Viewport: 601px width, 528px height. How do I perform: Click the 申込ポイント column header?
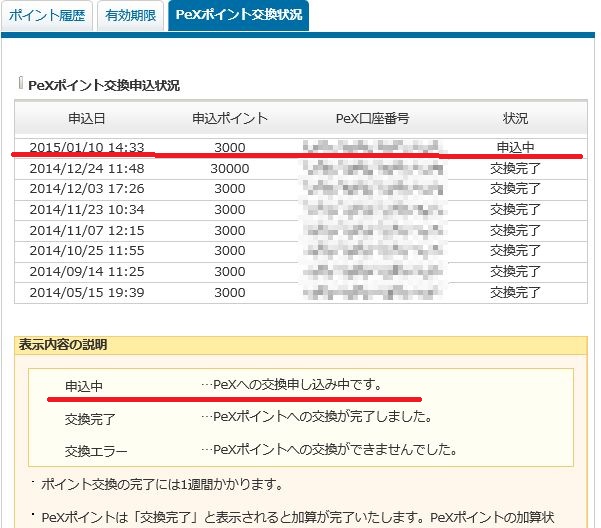pos(230,118)
